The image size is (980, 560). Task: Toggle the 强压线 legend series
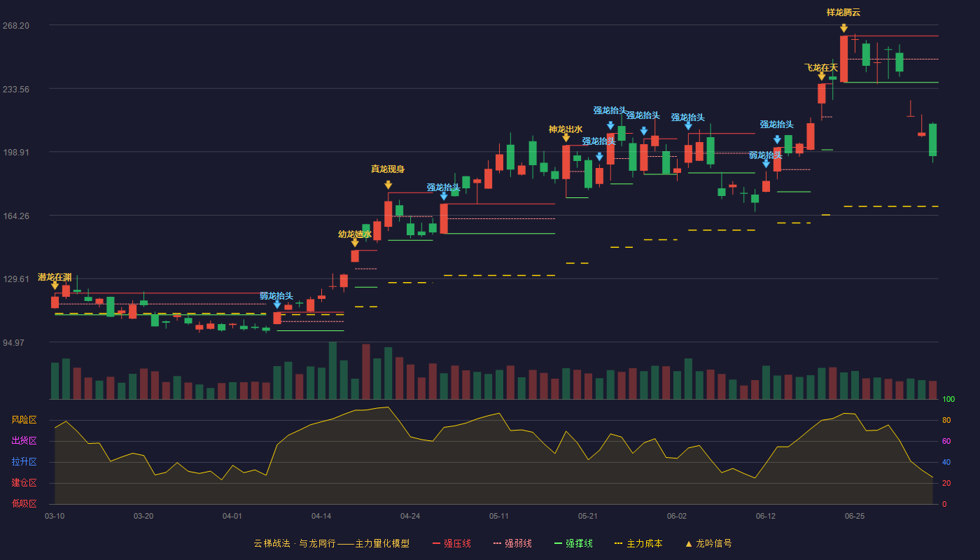[451, 543]
